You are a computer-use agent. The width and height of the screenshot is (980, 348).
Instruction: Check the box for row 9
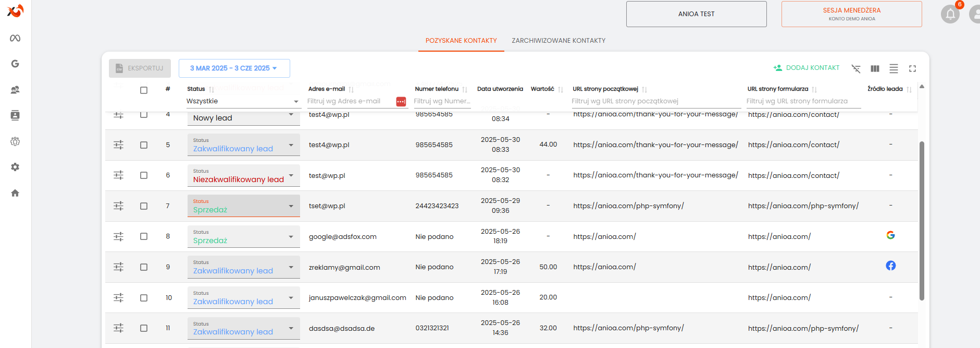pyautogui.click(x=144, y=267)
